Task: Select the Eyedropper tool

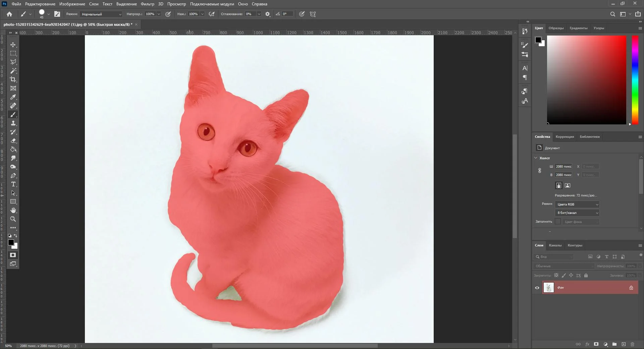Action: tap(13, 97)
